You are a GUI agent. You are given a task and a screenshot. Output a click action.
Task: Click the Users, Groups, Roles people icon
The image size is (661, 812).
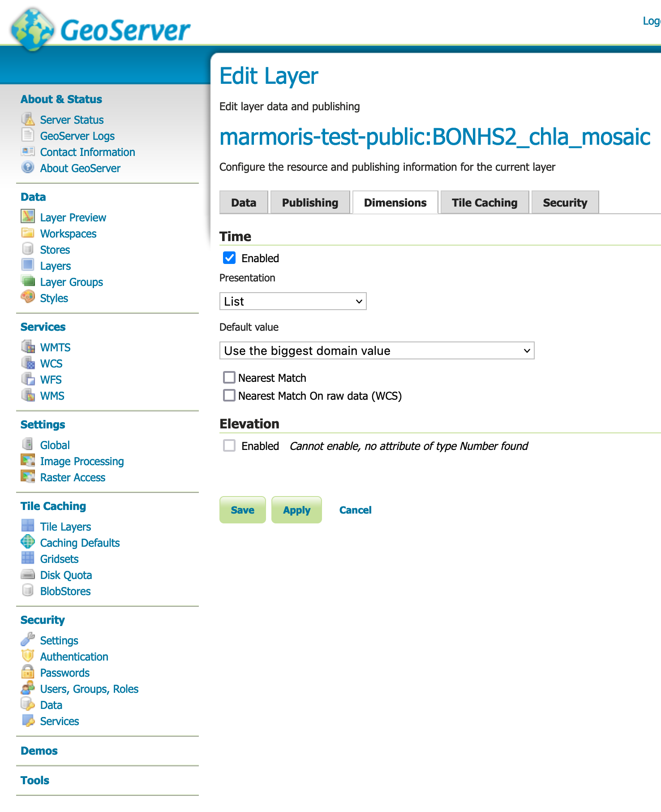(x=28, y=688)
